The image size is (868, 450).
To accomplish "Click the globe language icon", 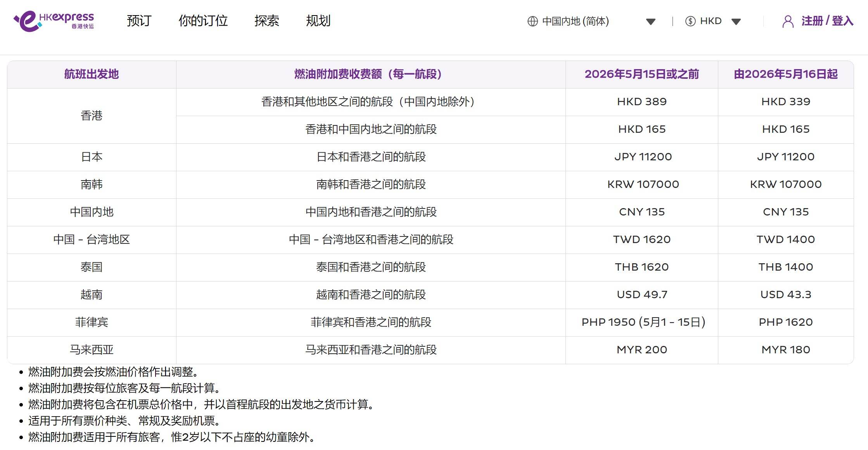I will click(x=533, y=21).
